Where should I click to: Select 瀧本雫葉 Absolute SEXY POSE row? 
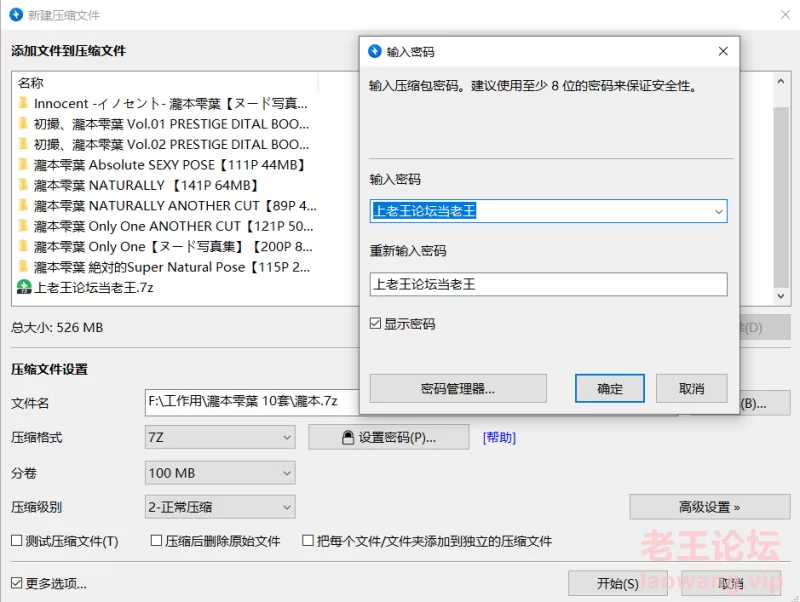point(162,164)
